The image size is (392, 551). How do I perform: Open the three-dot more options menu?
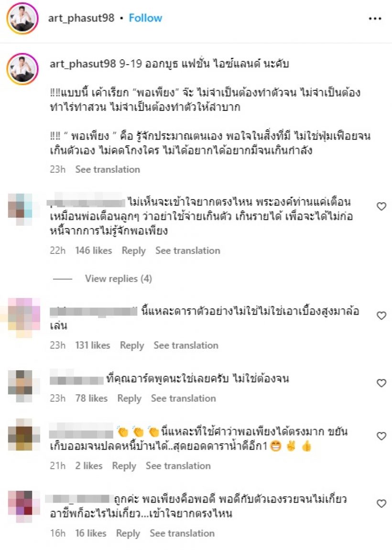(x=375, y=19)
